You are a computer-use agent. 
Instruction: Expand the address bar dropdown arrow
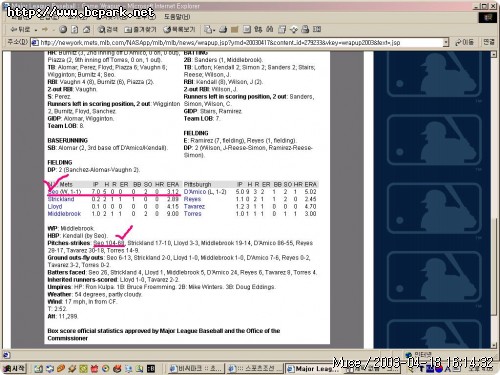click(446, 43)
